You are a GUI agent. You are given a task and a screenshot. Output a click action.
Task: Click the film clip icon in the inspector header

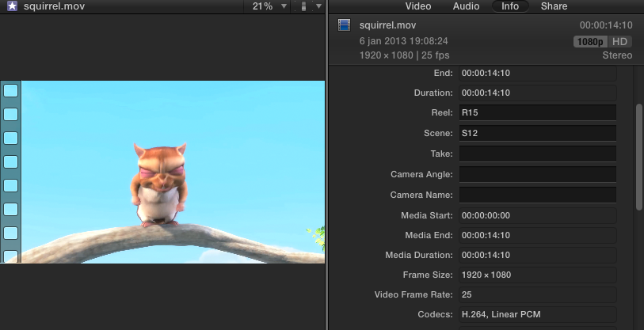pos(344,25)
